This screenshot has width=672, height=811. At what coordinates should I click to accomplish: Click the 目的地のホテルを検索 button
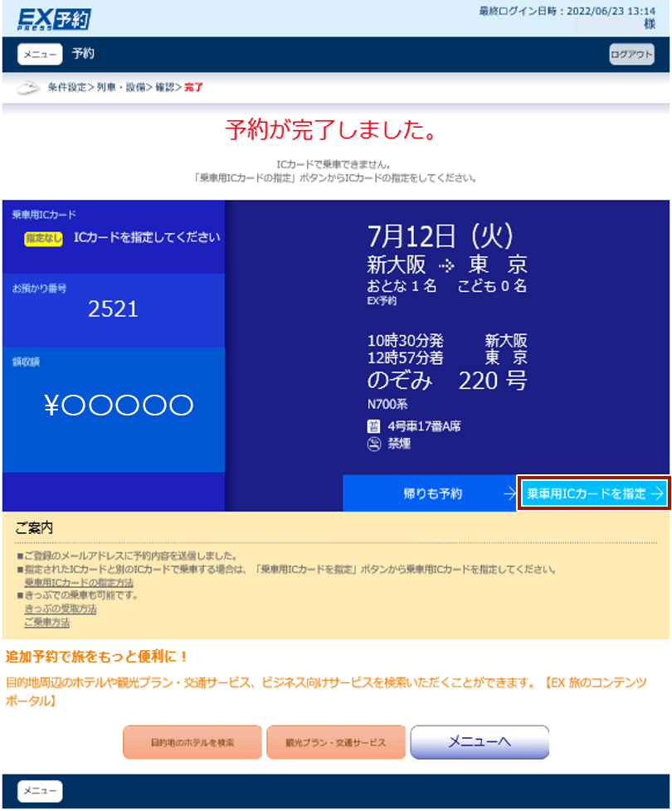click(x=192, y=742)
